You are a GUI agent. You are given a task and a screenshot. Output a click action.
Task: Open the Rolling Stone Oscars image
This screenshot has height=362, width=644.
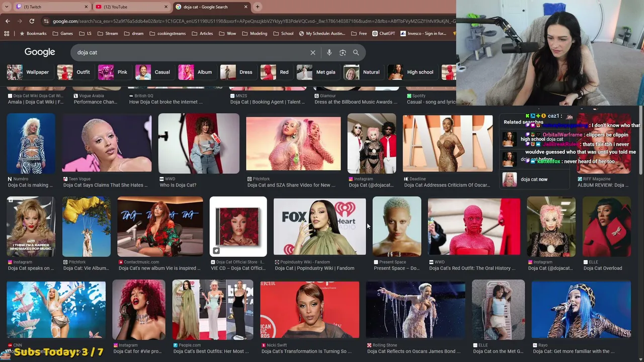point(416,310)
